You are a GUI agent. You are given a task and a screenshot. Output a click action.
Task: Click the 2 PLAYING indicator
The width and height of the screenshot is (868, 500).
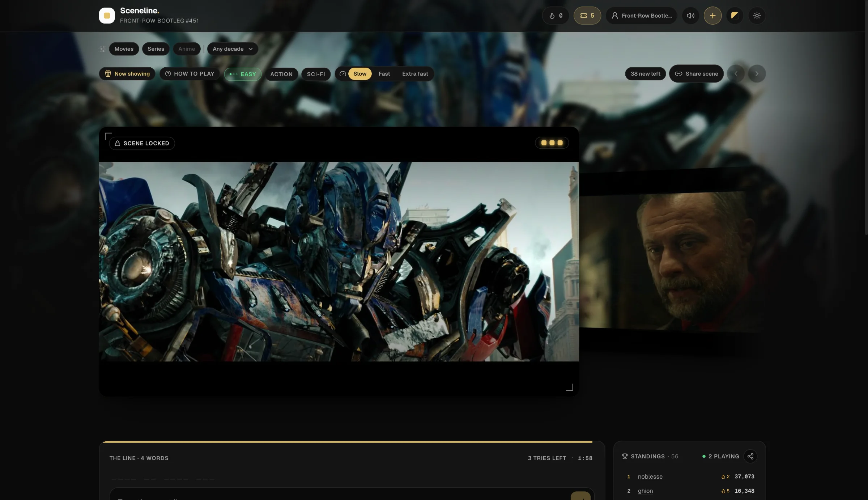coord(720,456)
